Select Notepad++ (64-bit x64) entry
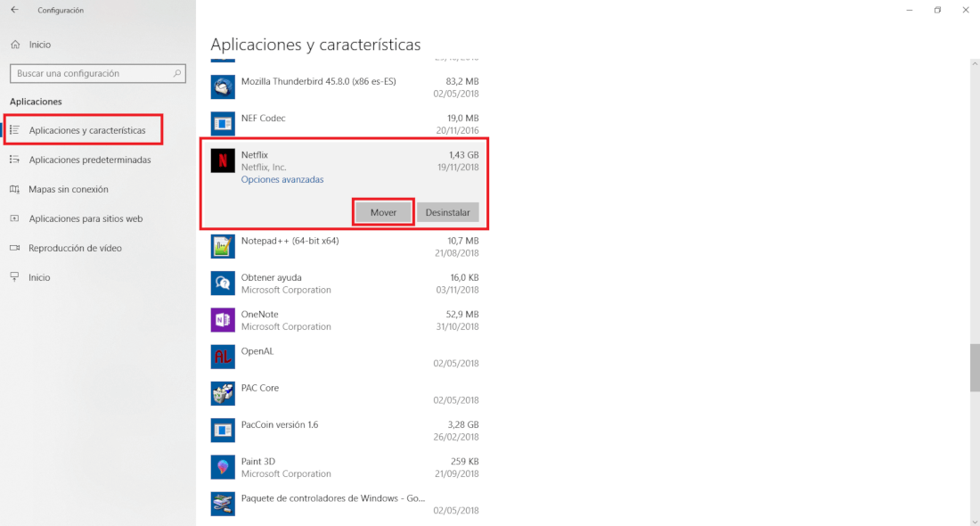 pyautogui.click(x=345, y=246)
